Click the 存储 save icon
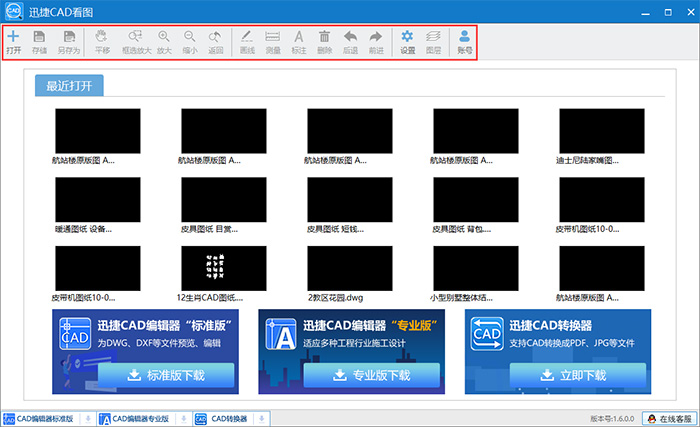The height and width of the screenshot is (427, 700). coord(39,36)
